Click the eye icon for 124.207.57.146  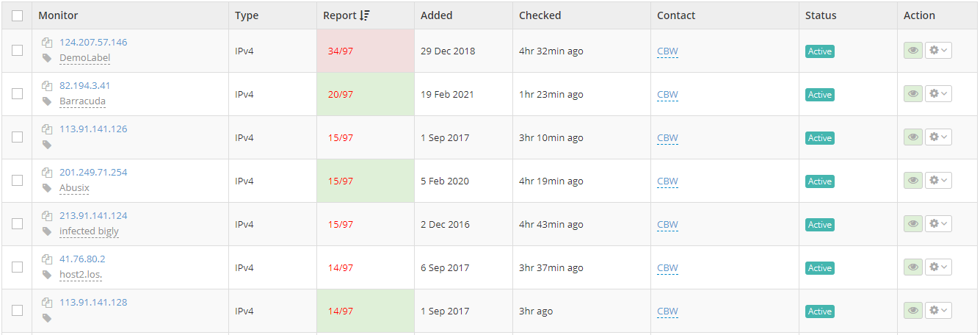coord(912,51)
